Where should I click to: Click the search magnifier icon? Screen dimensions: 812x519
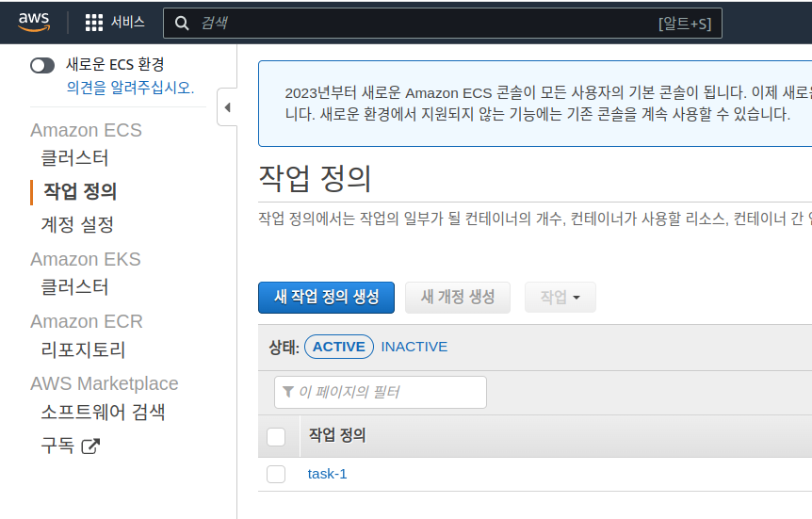point(182,23)
